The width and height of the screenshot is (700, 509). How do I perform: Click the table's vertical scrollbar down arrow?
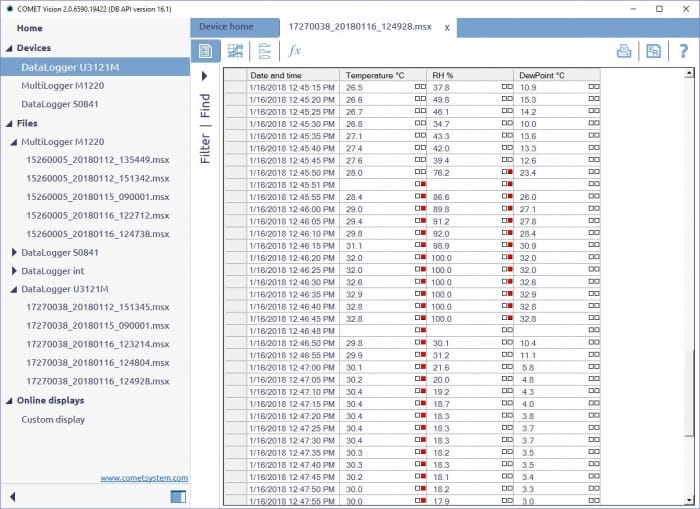point(688,502)
